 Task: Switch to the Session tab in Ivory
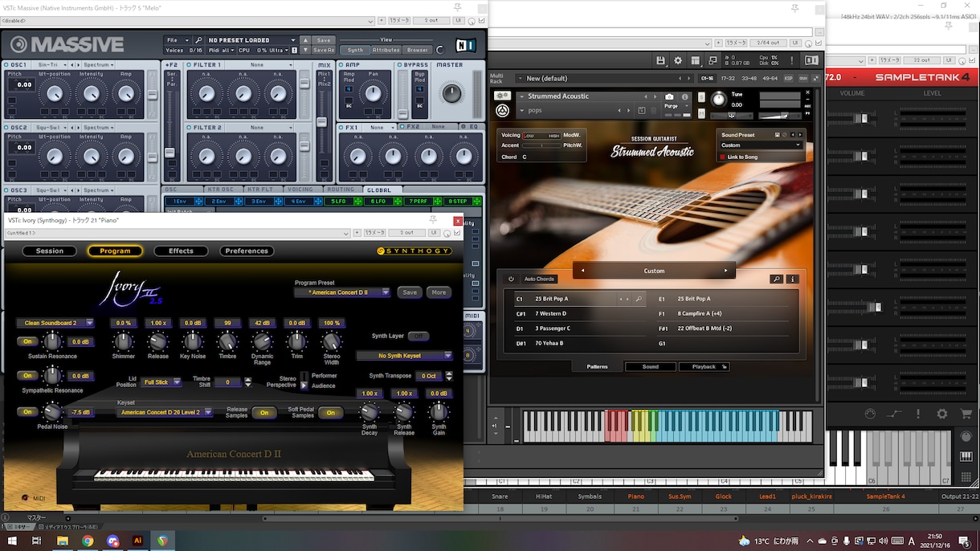(50, 251)
